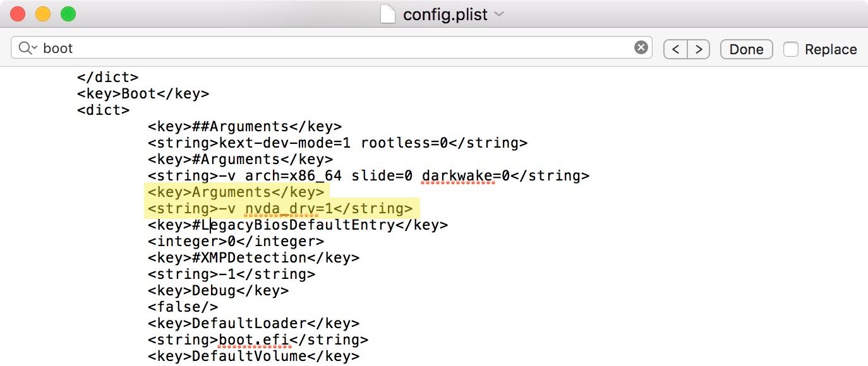Click the Boot key line
Image resolution: width=868 pixels, height=366 pixels.
point(143,93)
